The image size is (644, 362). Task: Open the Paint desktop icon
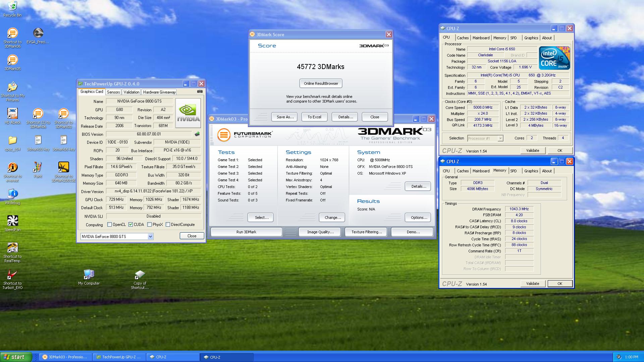tap(38, 167)
